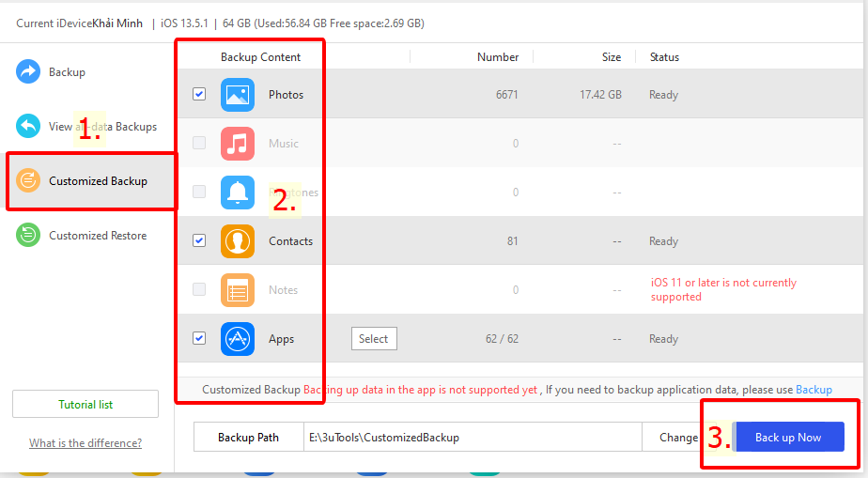Viewport: 868px width, 478px height.
Task: Open the What is the difference link
Action: point(85,442)
